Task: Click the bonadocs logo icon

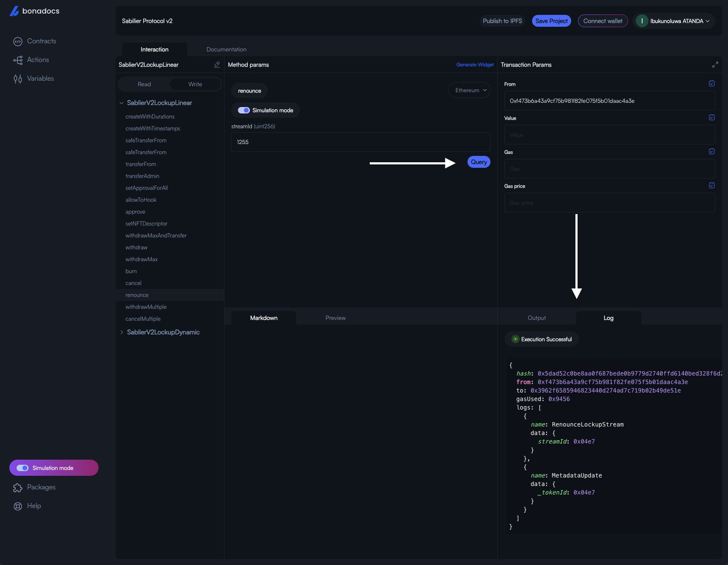Action: pos(14,11)
